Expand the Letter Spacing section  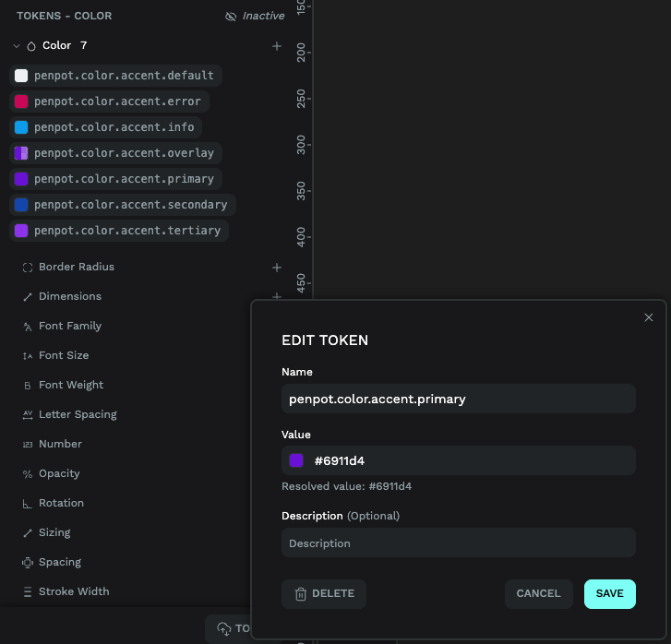coord(78,415)
